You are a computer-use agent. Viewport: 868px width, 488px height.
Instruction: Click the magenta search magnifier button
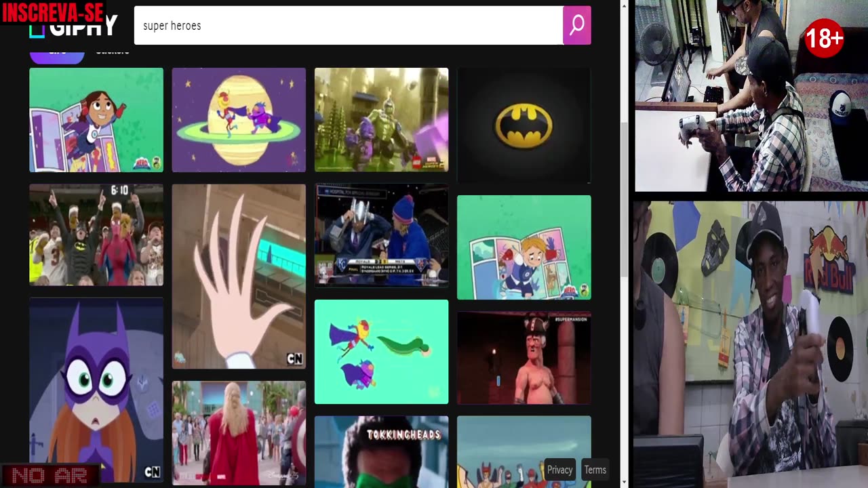pos(576,26)
